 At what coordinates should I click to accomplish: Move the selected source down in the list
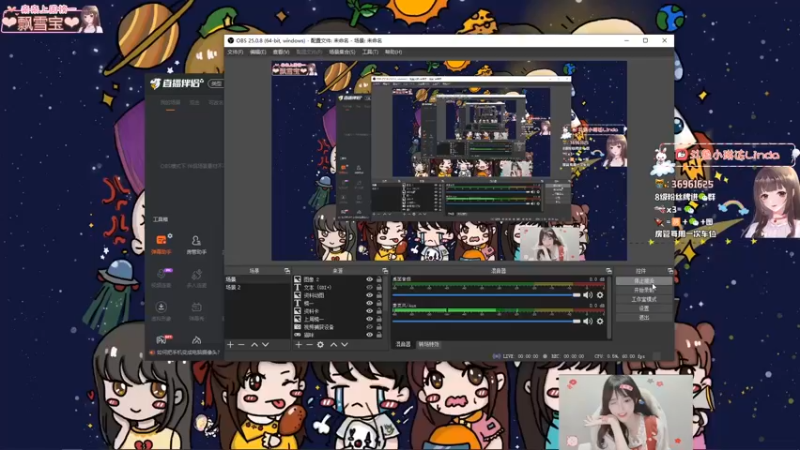coord(344,345)
